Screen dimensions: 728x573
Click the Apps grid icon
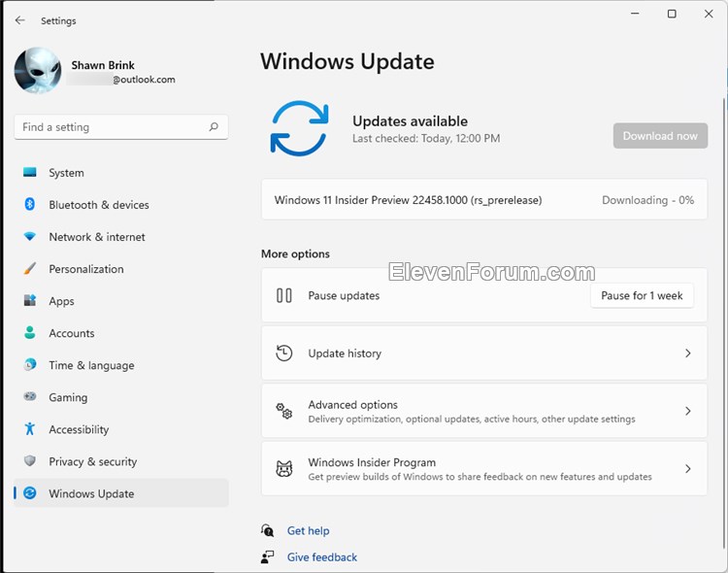[30, 301]
